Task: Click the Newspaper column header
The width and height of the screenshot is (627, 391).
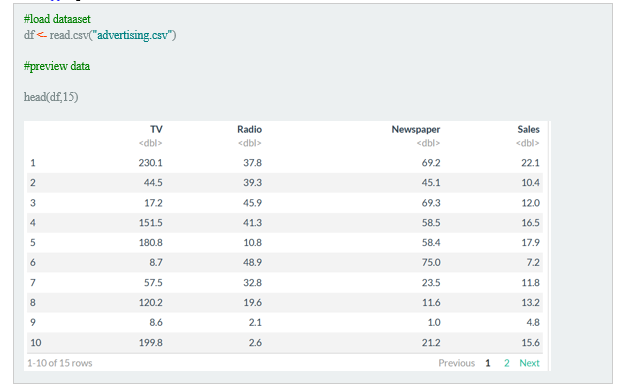Action: (x=416, y=130)
